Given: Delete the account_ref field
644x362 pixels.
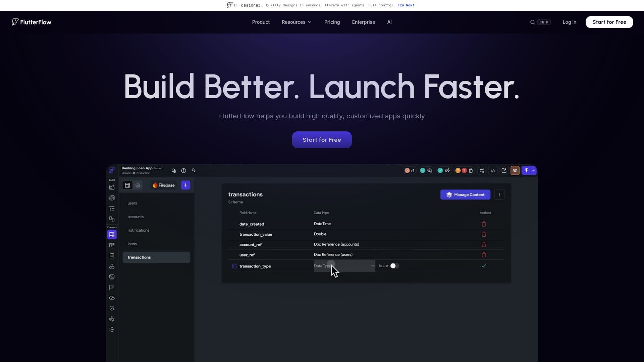Looking at the screenshot, I should coord(484,245).
